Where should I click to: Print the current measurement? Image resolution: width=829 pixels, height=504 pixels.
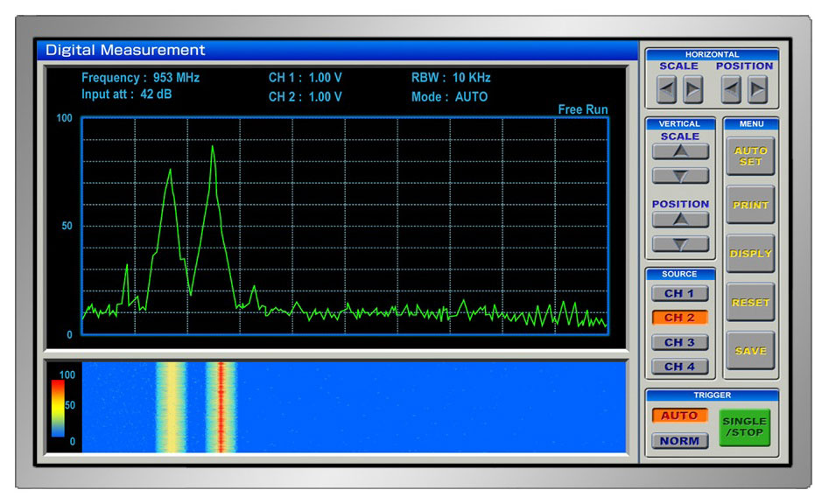point(750,205)
